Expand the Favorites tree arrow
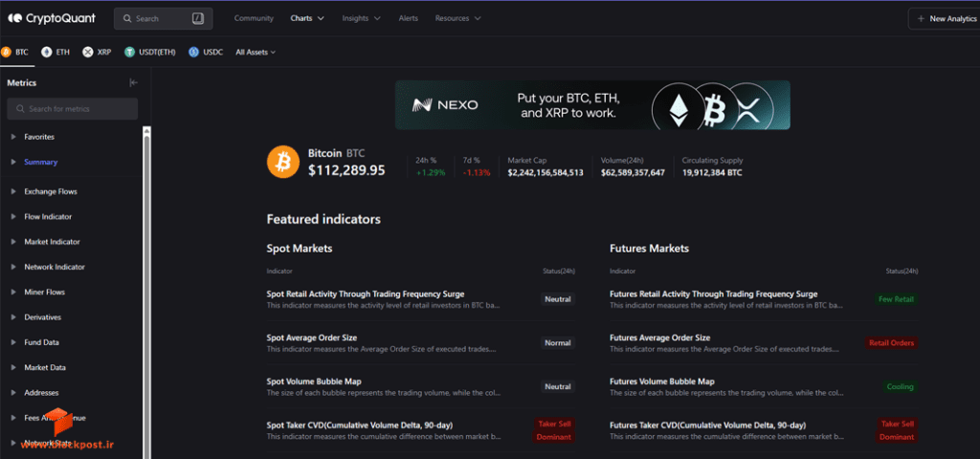This screenshot has height=459, width=980. 13,137
